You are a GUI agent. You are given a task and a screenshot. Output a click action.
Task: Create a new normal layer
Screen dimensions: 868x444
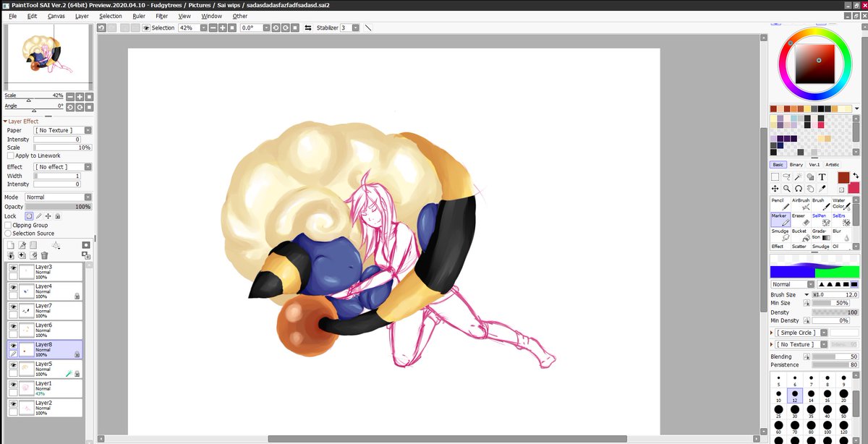coord(10,246)
